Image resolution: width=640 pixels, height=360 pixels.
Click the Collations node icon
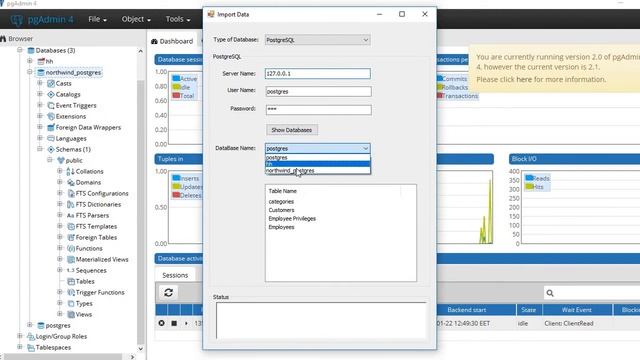(x=71, y=171)
